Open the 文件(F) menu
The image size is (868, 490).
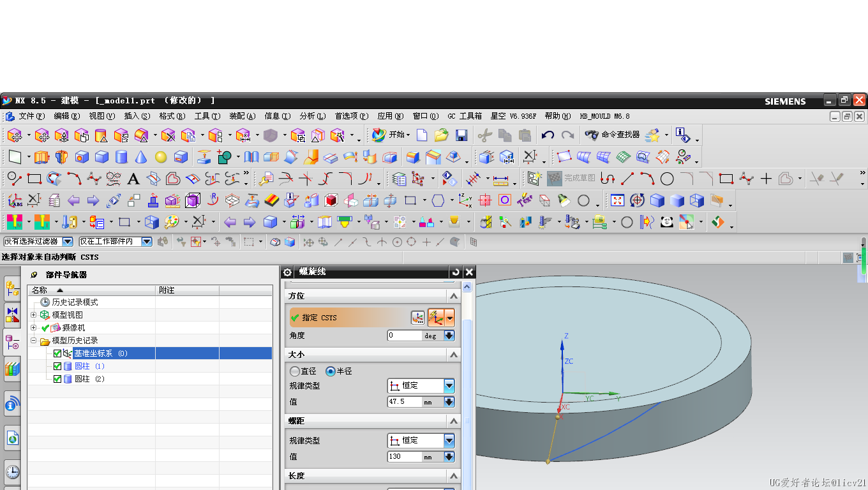coord(31,116)
